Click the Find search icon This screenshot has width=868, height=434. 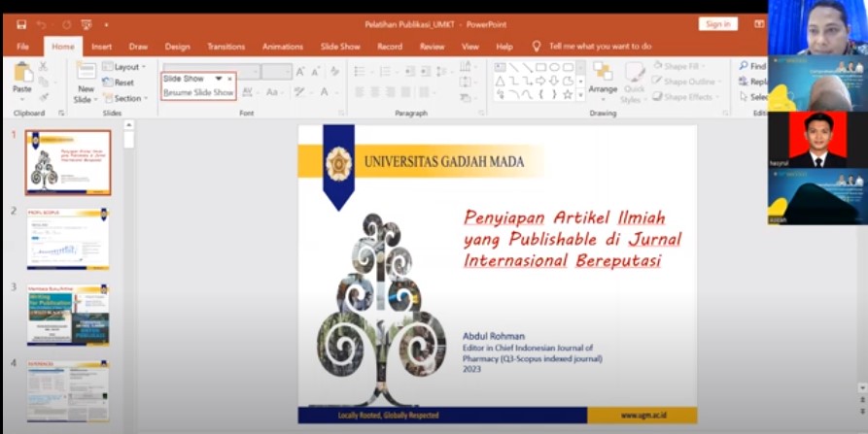[752, 66]
